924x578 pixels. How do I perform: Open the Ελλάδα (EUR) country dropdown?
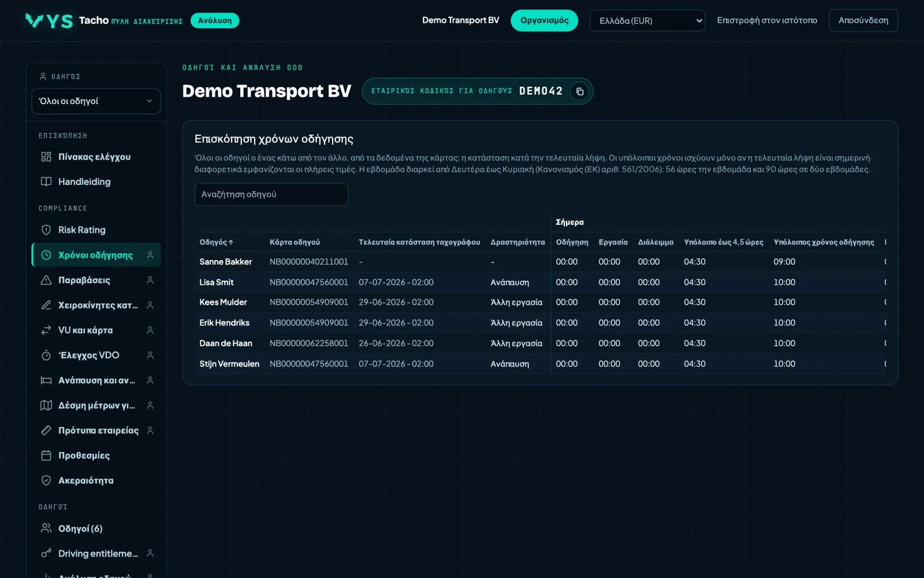(x=647, y=21)
